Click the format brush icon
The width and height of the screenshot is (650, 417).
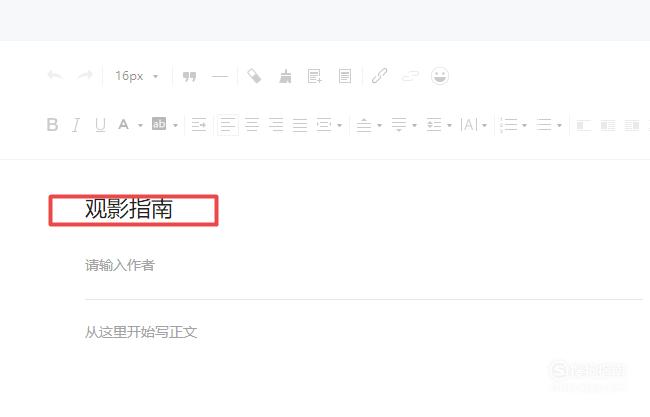[285, 76]
